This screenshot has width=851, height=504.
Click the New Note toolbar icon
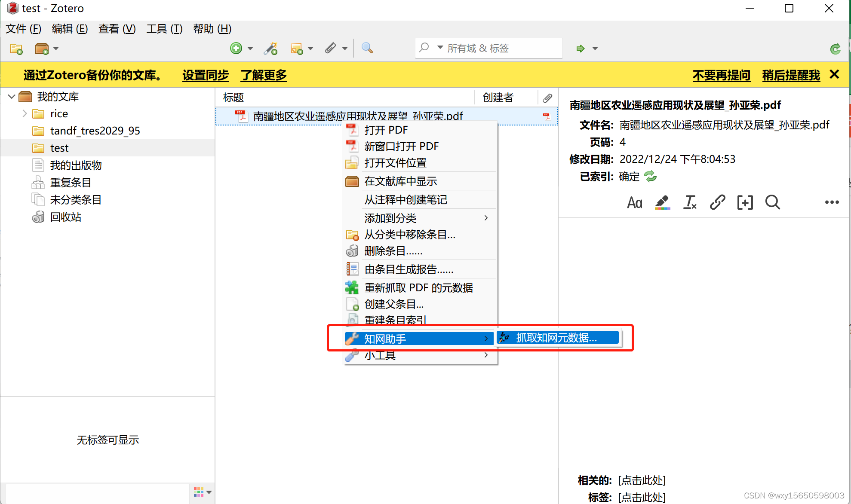point(297,49)
